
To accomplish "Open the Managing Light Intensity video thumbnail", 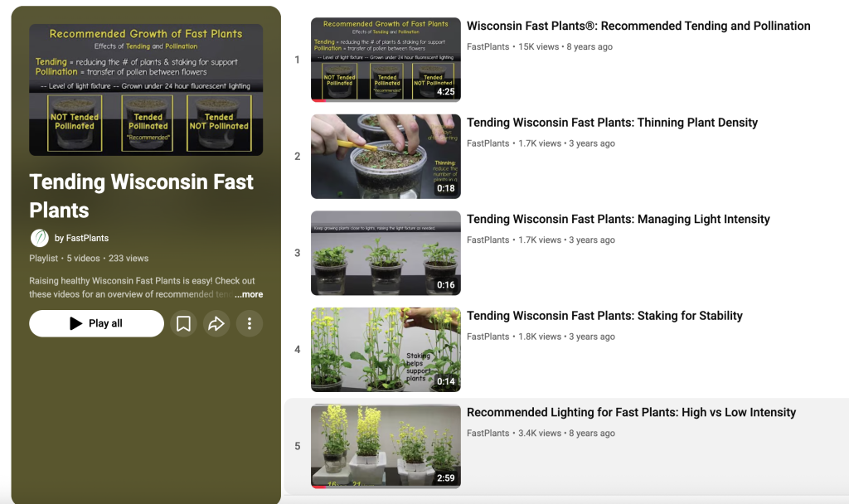I will pos(386,253).
